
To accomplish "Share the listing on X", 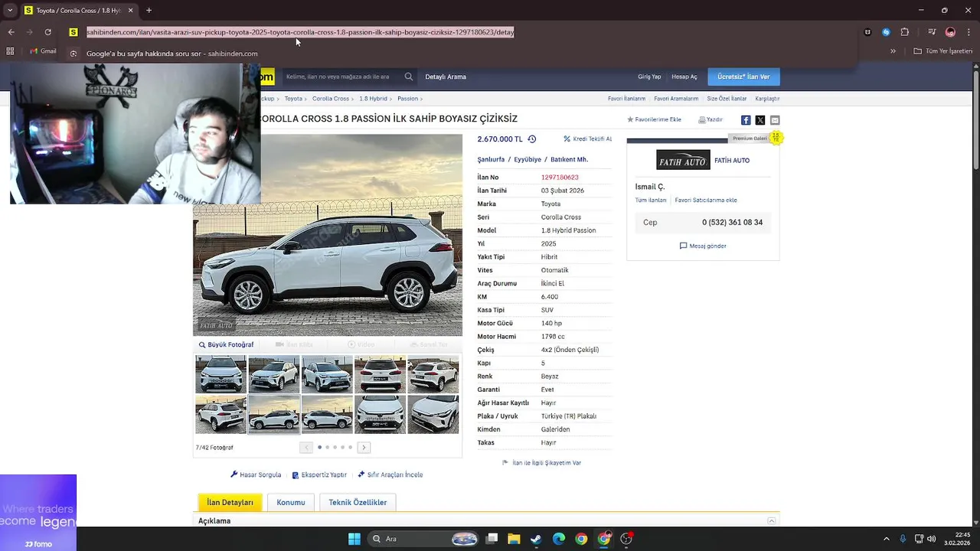I will [x=760, y=120].
